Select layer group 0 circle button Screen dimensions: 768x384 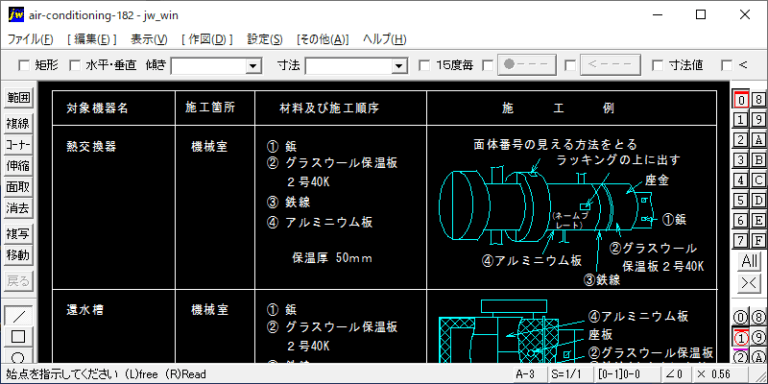tap(741, 317)
